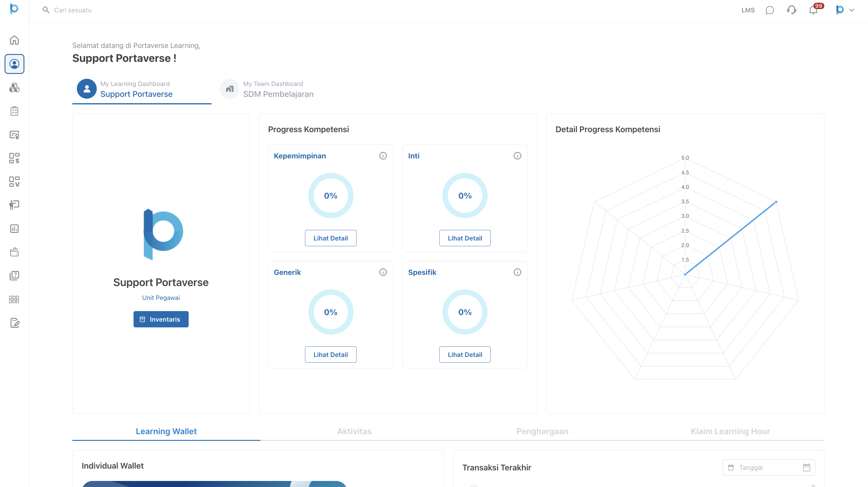
Task: Open the home icon in sidebar
Action: coord(14,40)
